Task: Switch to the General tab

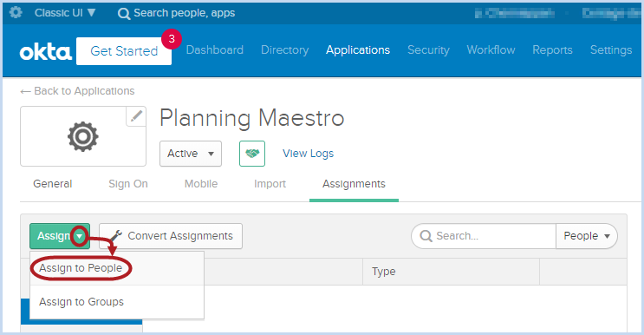Action: pos(53,184)
